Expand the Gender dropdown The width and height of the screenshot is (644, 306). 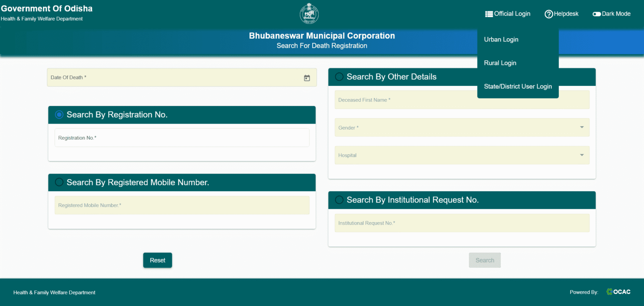(582, 127)
